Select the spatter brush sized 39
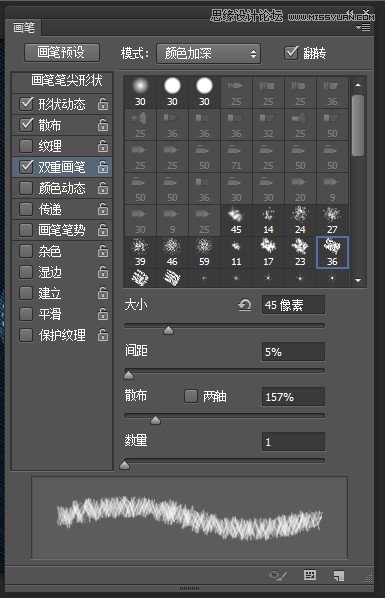Image resolution: width=385 pixels, height=598 pixels. [x=140, y=252]
